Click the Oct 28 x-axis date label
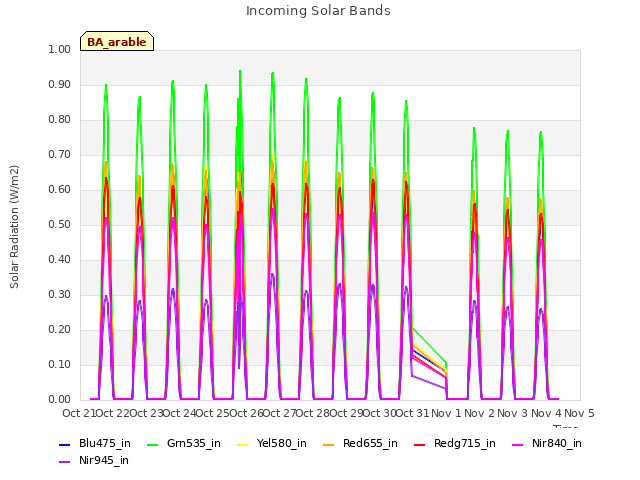The height and width of the screenshot is (480, 640). 313,413
